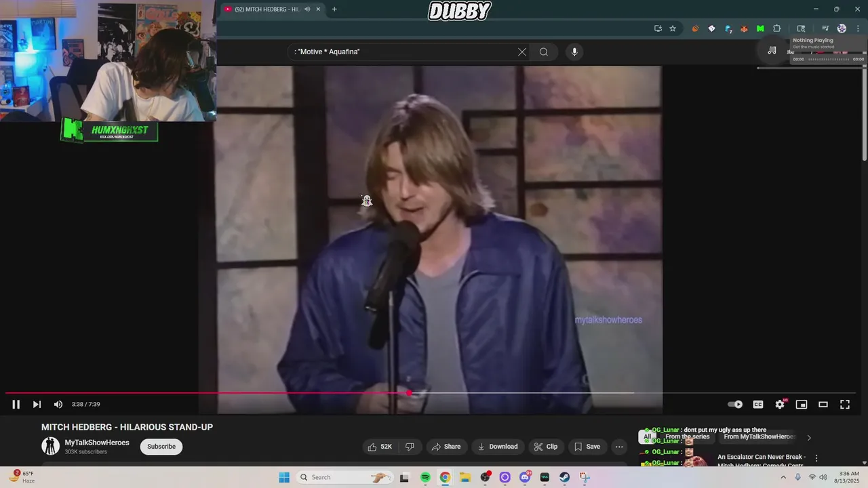
Task: Toggle theater mode view
Action: click(x=823, y=405)
